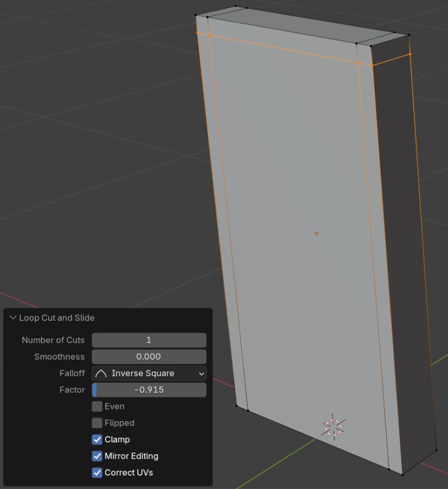Enable the Even checkbox

pyautogui.click(x=97, y=406)
